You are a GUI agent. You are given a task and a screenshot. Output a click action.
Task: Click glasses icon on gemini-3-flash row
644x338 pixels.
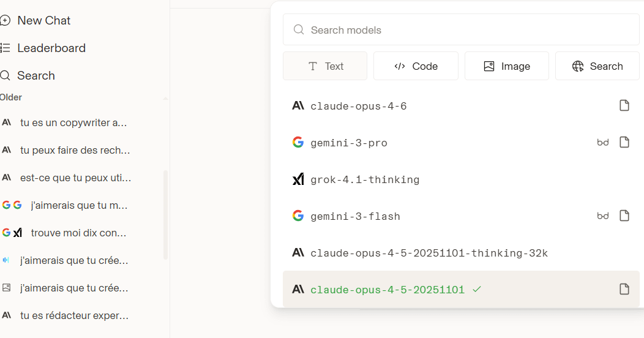[603, 216]
